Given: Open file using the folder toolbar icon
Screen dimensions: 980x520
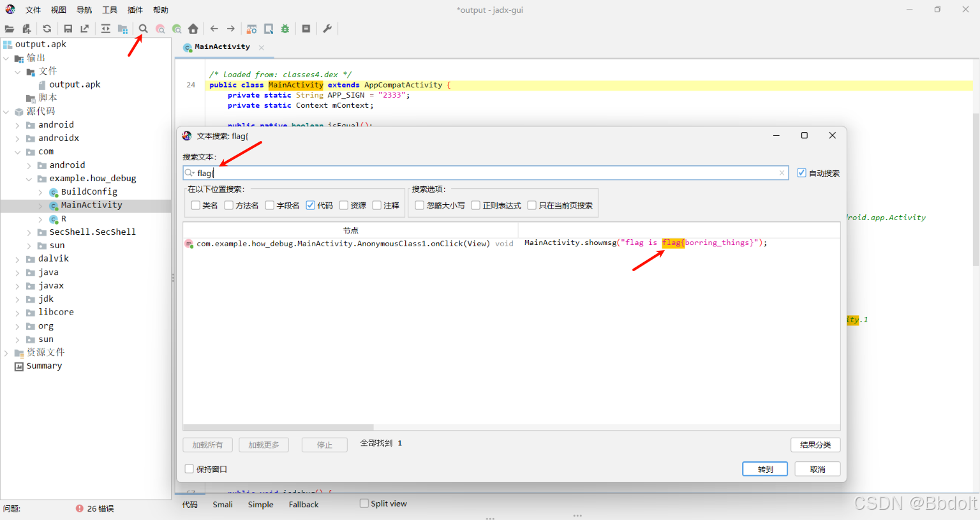Looking at the screenshot, I should click(x=10, y=29).
